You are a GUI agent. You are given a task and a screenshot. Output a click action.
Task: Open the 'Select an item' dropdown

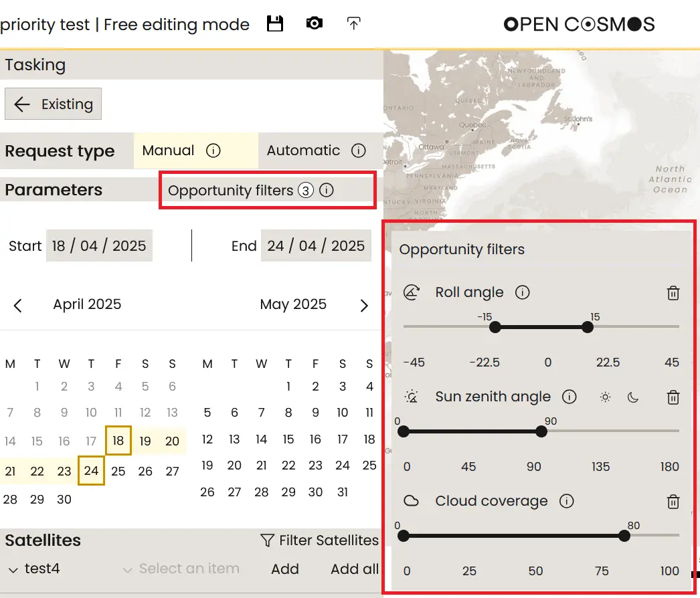(x=181, y=569)
